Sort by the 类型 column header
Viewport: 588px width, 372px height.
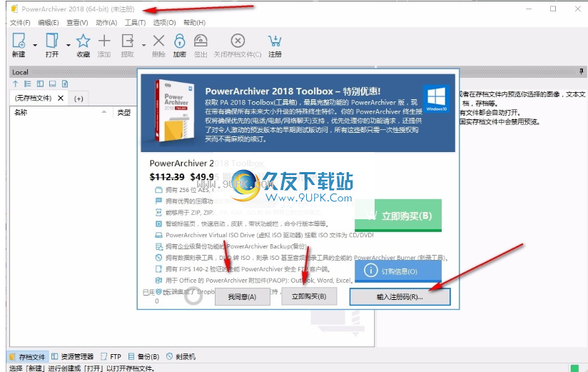pos(123,112)
